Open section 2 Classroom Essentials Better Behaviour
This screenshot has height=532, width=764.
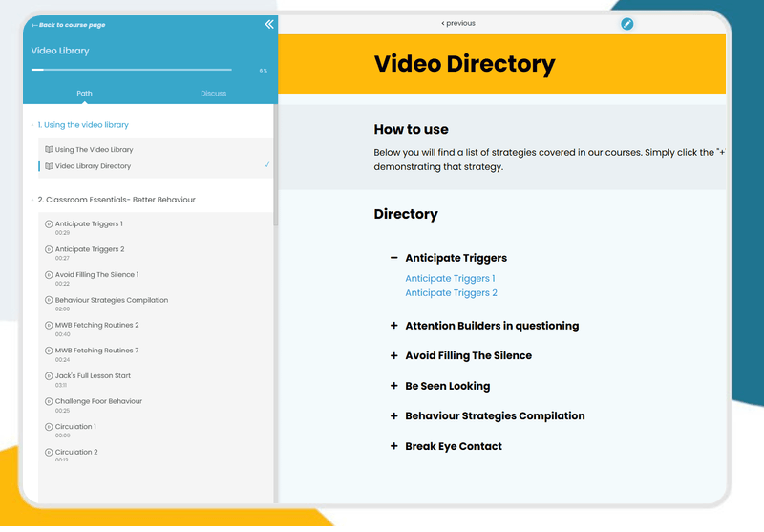tap(117, 200)
